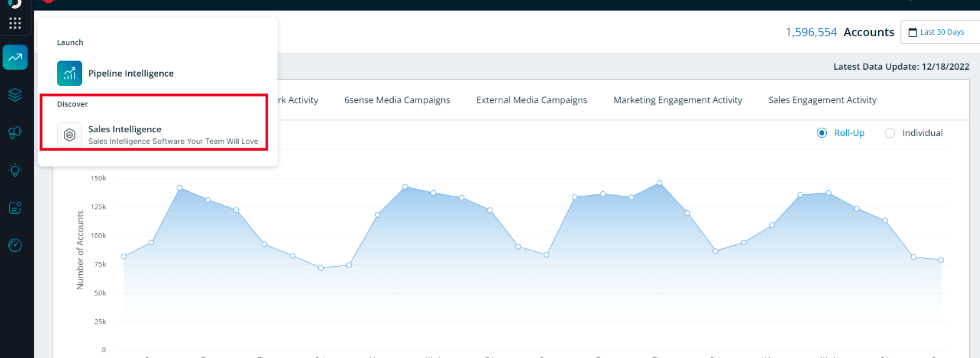Click the calendar icon beside Last 30 Days
Viewport: 980px width, 358px height.
click(912, 32)
